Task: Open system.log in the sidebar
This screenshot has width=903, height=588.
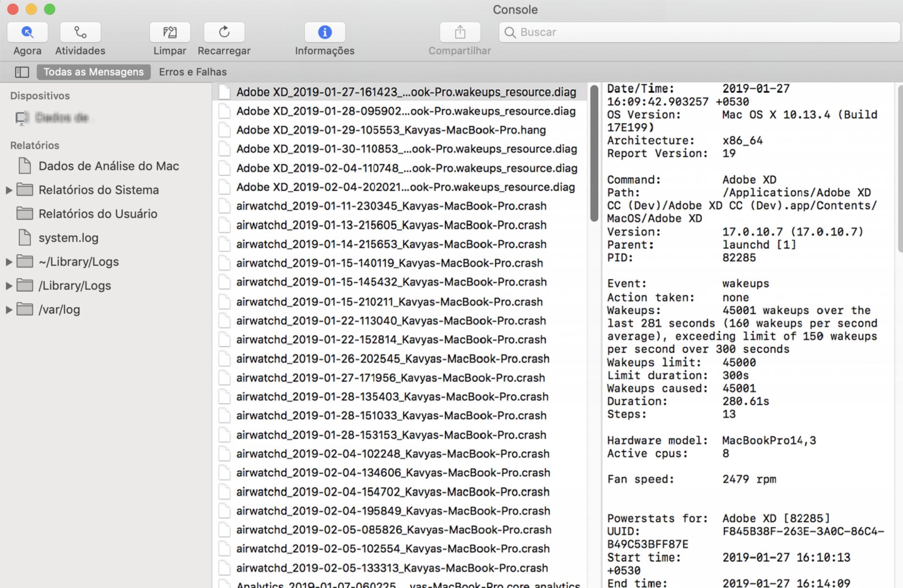Action: [68, 238]
